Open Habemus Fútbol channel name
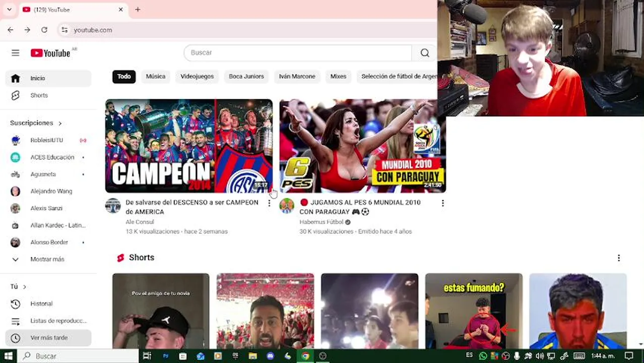The width and height of the screenshot is (644, 363). pyautogui.click(x=321, y=222)
